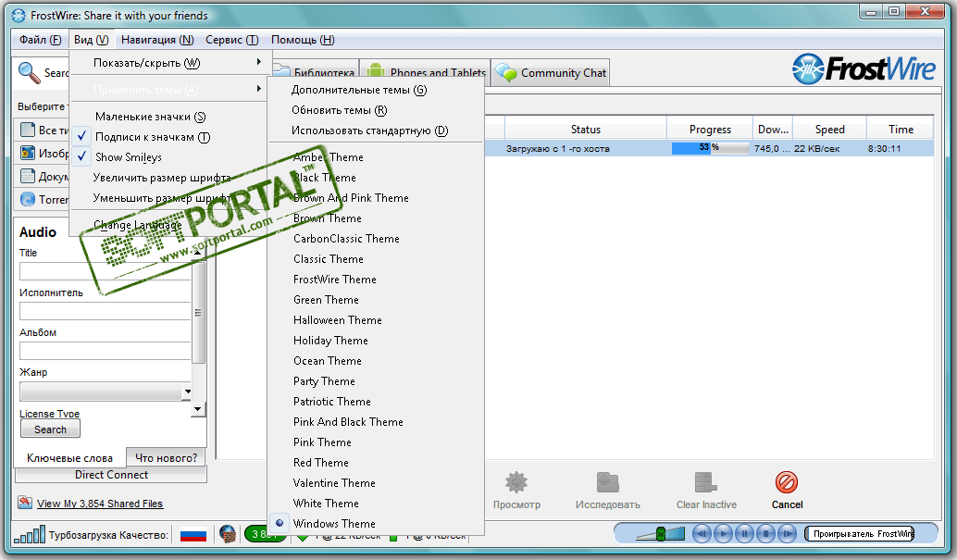This screenshot has height=560, width=957.
Task: Click the download progress bar 53%
Action: pyautogui.click(x=710, y=148)
